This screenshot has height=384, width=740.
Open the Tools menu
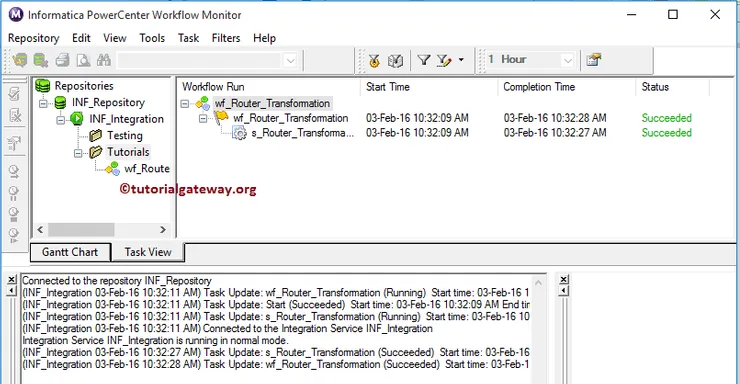point(152,38)
